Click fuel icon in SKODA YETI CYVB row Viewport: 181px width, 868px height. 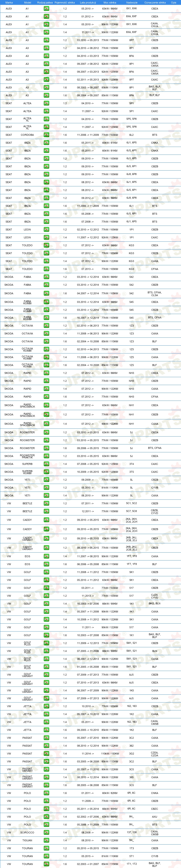coord(46,488)
